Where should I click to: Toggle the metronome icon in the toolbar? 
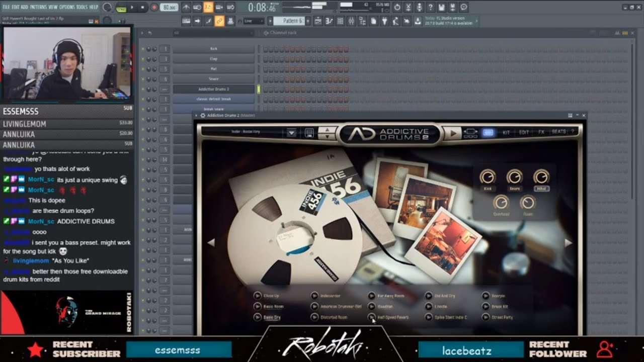[x=186, y=8]
